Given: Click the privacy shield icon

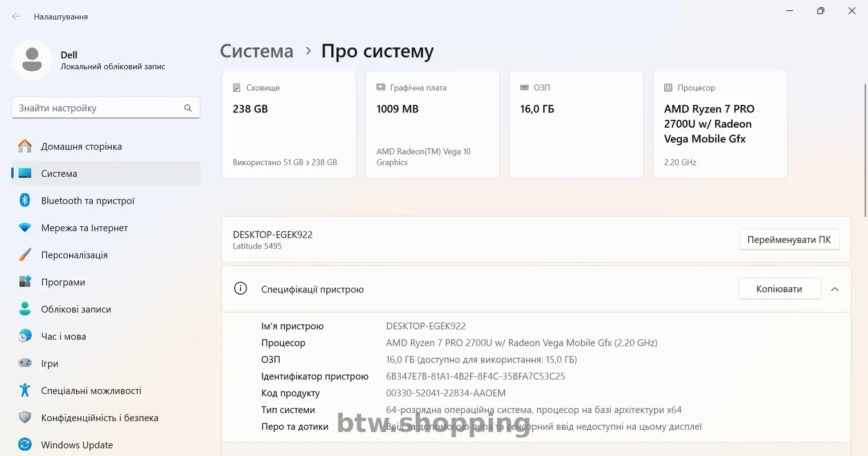Looking at the screenshot, I should pos(24,417).
